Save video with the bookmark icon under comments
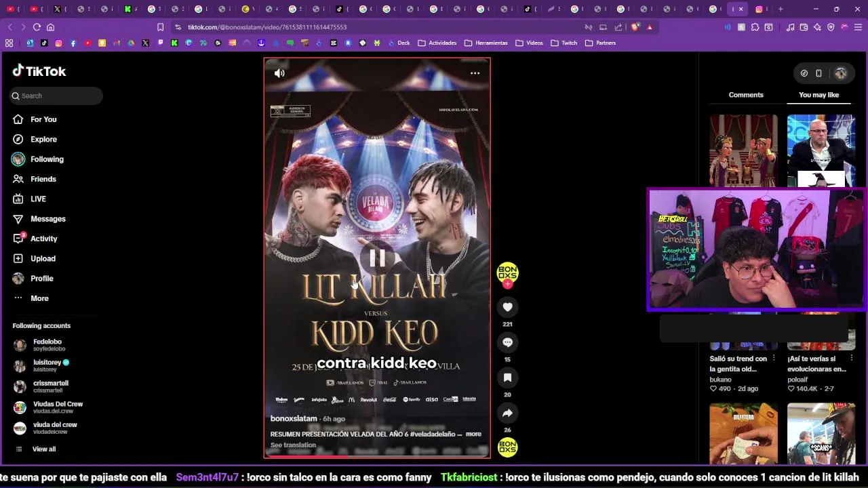The width and height of the screenshot is (868, 488). point(507,378)
